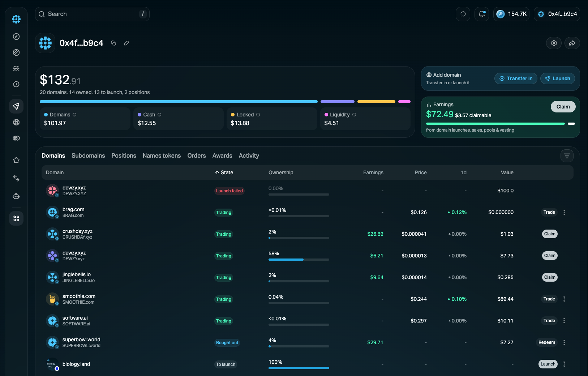Switch to the Positions tab
588x376 pixels.
[x=124, y=155]
